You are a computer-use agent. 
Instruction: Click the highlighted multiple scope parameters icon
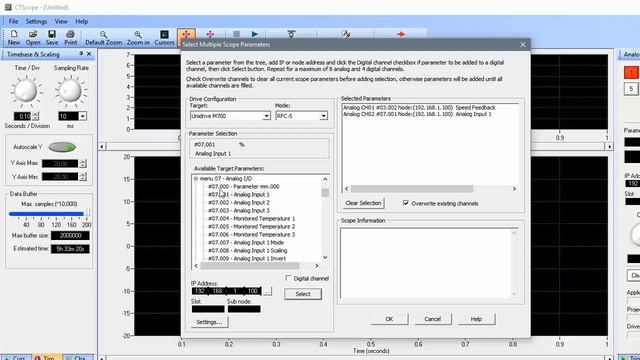[x=186, y=34]
